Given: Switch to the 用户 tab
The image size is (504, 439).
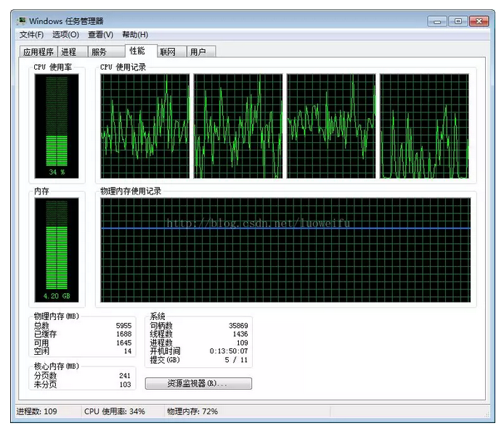Looking at the screenshot, I should pyautogui.click(x=201, y=52).
